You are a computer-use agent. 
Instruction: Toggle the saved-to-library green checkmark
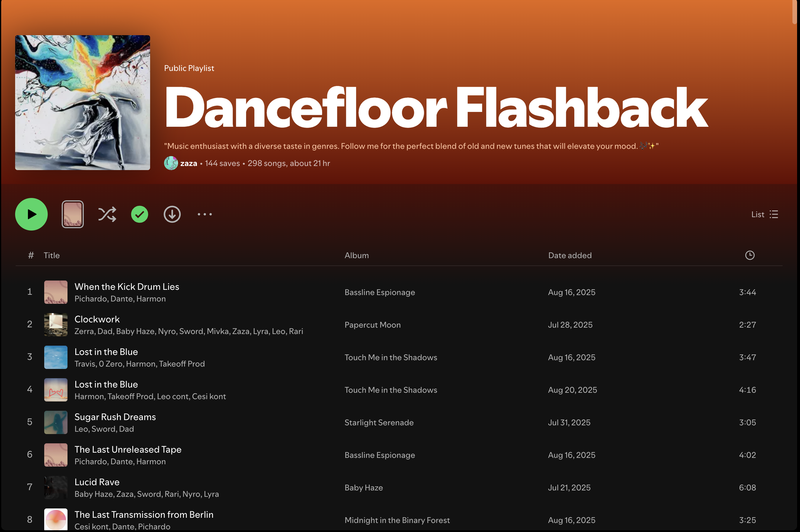tap(140, 215)
